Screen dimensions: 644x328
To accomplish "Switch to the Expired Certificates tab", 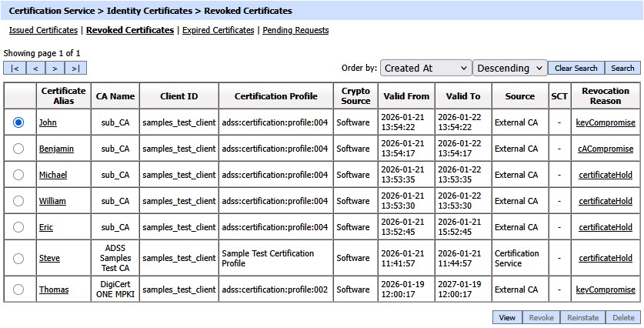I will pyautogui.click(x=218, y=31).
